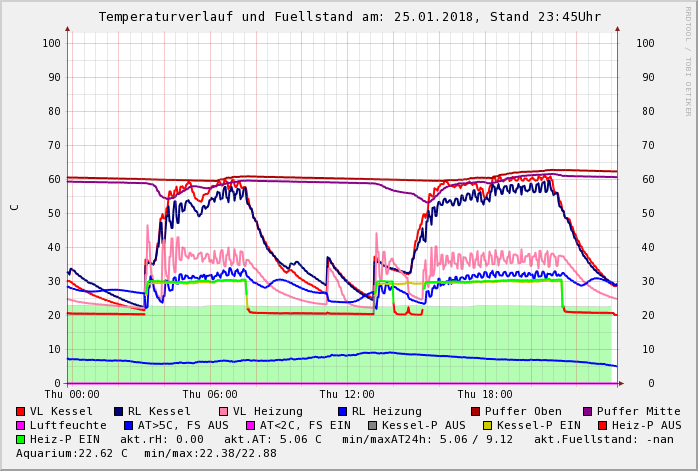The image size is (698, 471).
Task: Select the blue RL Heizung legend swatch
Action: [x=342, y=412]
